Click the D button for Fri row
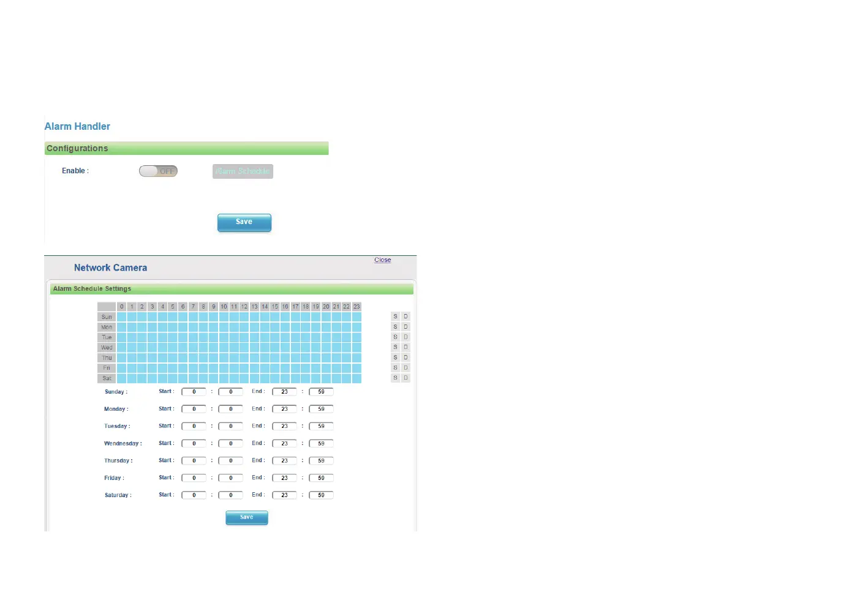 coord(406,368)
